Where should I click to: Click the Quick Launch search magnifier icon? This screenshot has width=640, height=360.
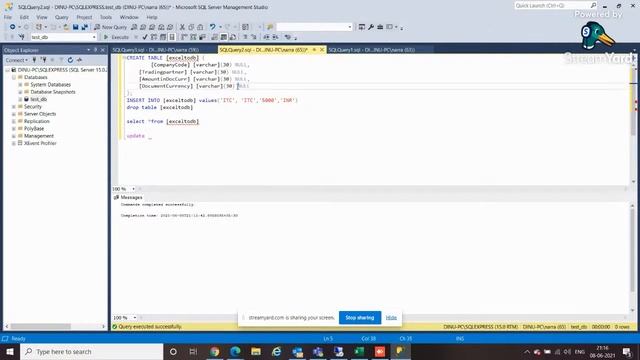click(593, 5)
